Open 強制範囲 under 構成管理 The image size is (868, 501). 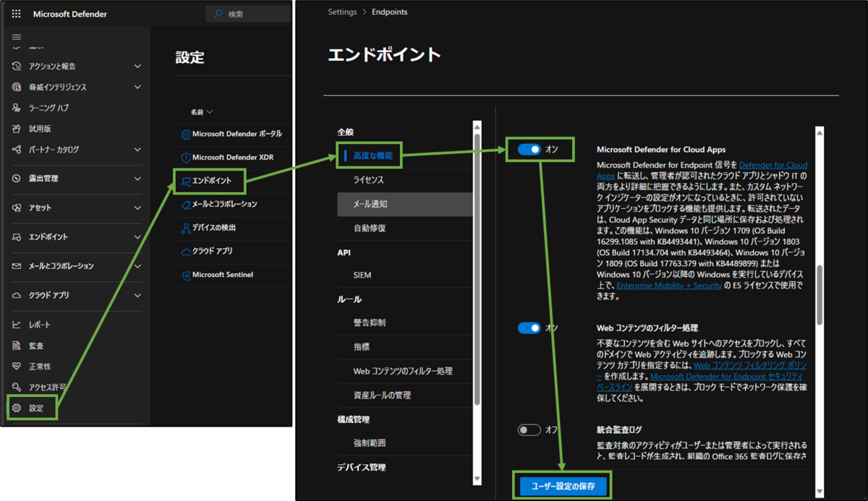click(370, 442)
